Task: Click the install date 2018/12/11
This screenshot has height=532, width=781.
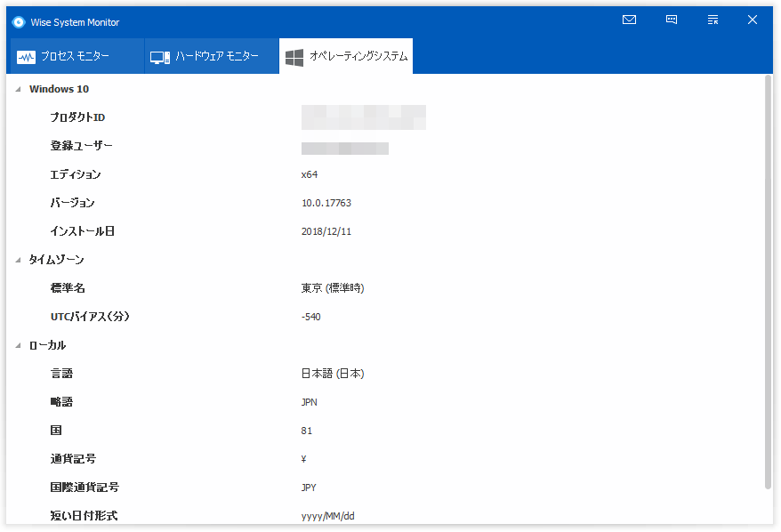Action: pos(326,231)
